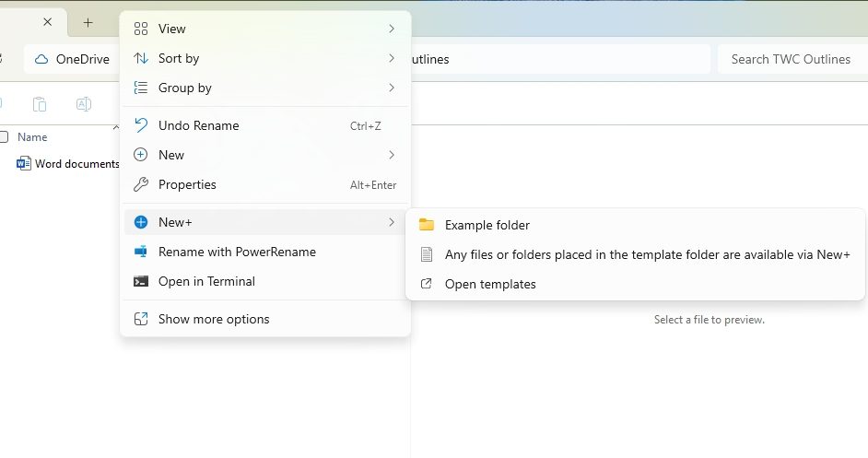Open templates from the New+ submenu
868x458 pixels.
click(x=489, y=284)
